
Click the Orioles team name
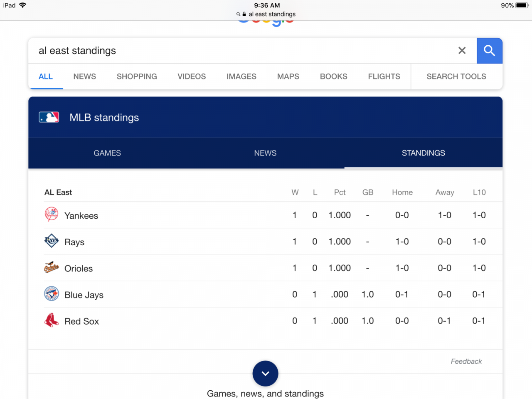(79, 268)
